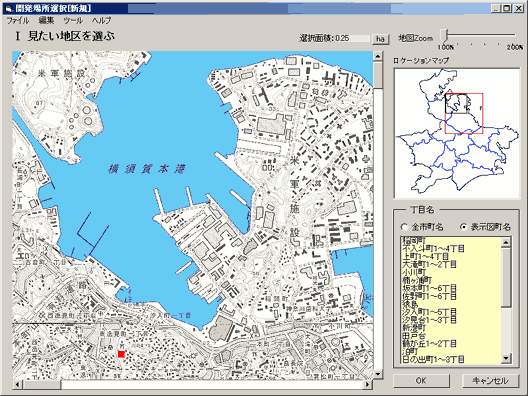
Task: Select the 全市町名 radio button
Action: tap(405, 227)
